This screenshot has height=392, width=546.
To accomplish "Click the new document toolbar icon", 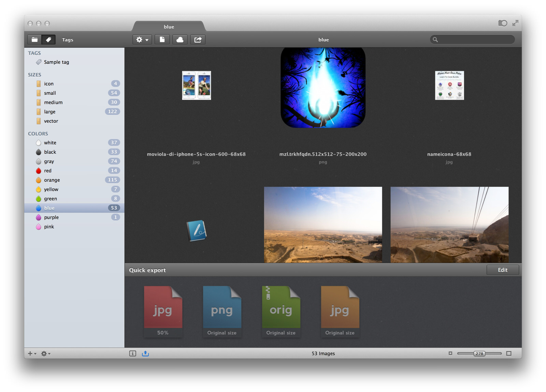I will point(162,40).
